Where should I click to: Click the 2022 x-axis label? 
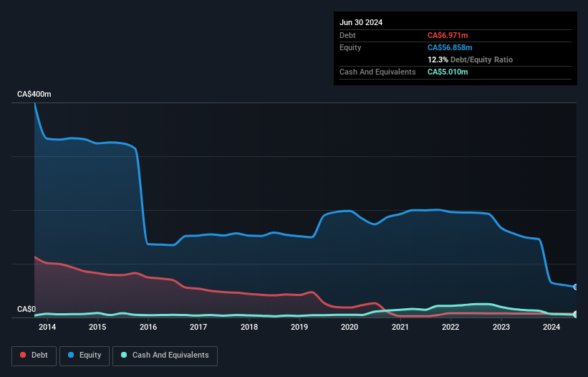[450, 327]
